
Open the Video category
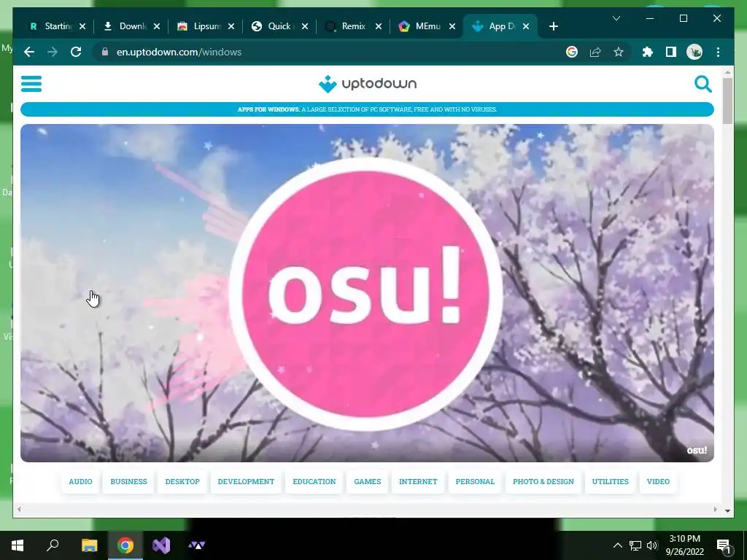coord(658,481)
